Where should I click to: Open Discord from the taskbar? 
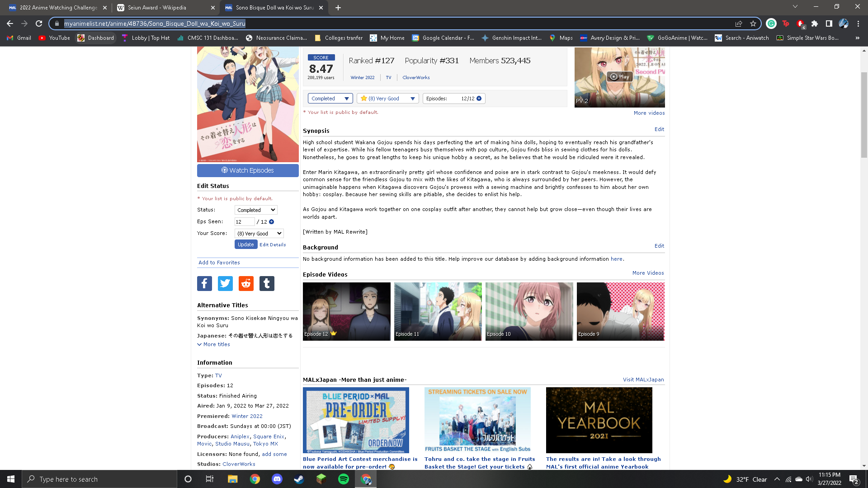[277, 479]
